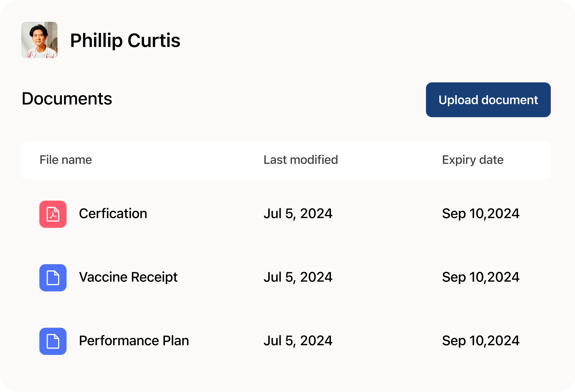Click the red PDF icon for Cerfication
Viewport: 575px width, 392px height.
click(53, 214)
